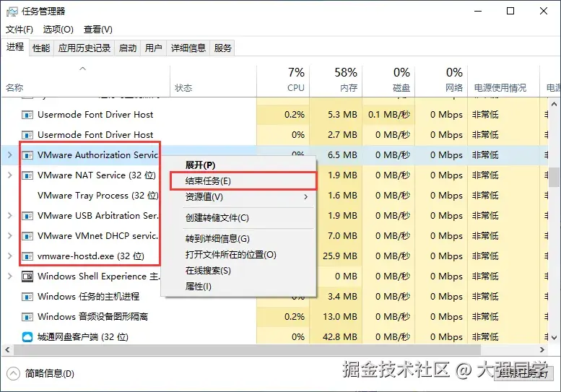
Task: Choose 打开文件所在的位置(O) in context menu
Action: (239, 255)
